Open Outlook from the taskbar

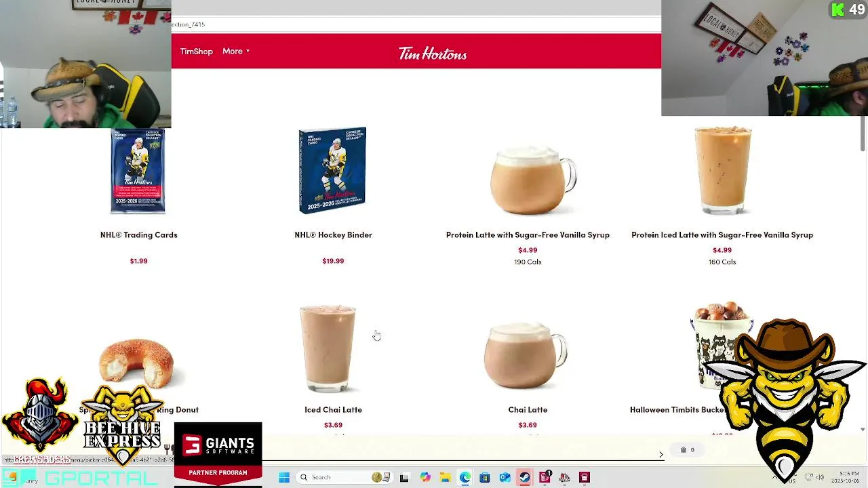pos(505,477)
